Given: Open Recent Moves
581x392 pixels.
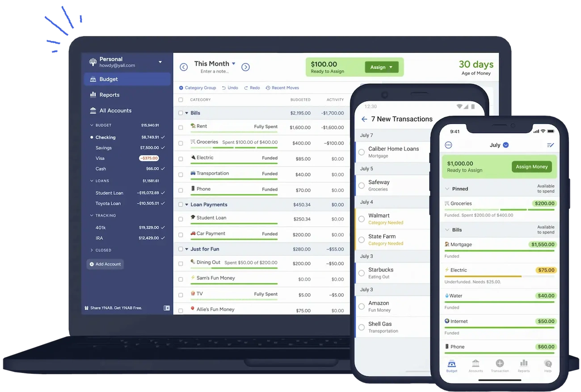Looking at the screenshot, I should [282, 88].
